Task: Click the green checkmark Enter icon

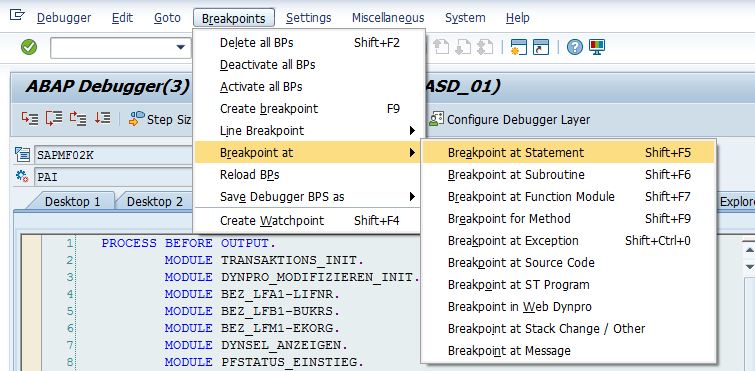Action: pyautogui.click(x=29, y=47)
